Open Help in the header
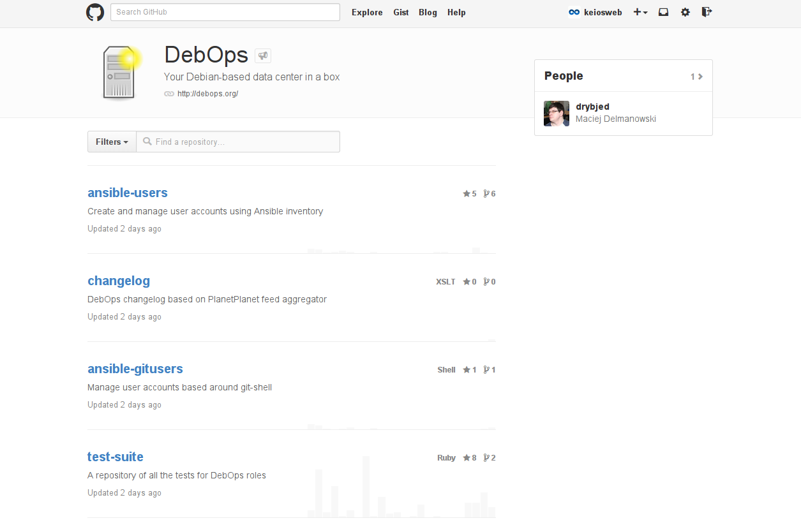 [x=456, y=12]
